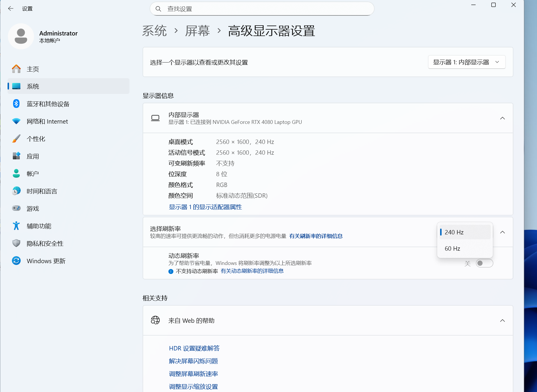Viewport: 537px width, 392px height.
Task: Go to 屏幕 in the breadcrumb
Action: (x=198, y=31)
